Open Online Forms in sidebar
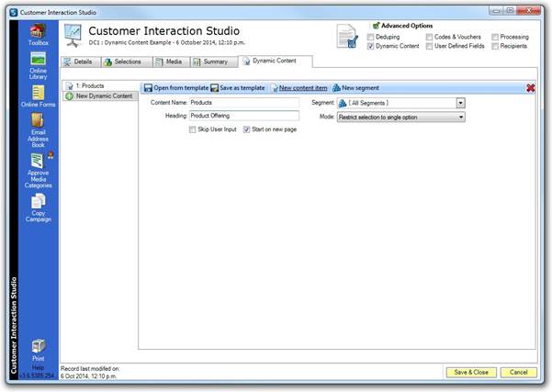This screenshot has width=552, height=392. click(38, 96)
